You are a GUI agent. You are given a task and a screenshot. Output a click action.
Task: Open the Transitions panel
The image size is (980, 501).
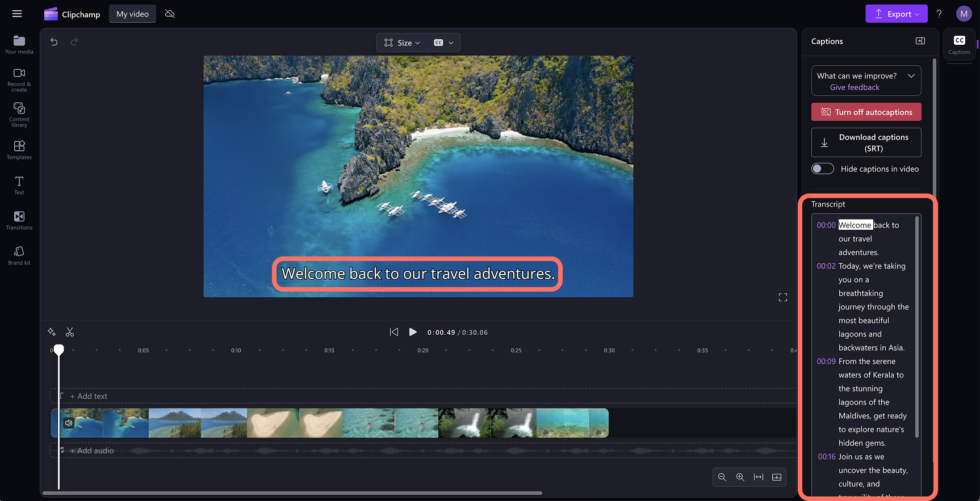(x=19, y=220)
